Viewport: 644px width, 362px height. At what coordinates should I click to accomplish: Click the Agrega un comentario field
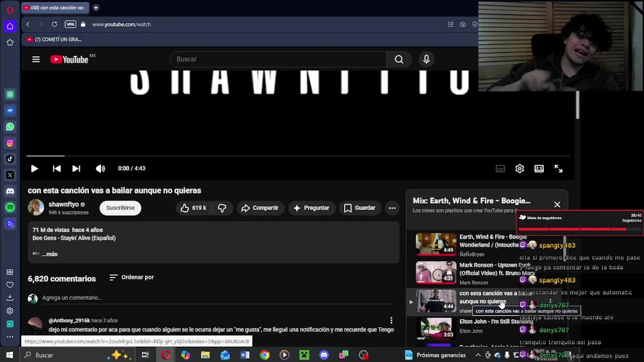click(x=217, y=298)
